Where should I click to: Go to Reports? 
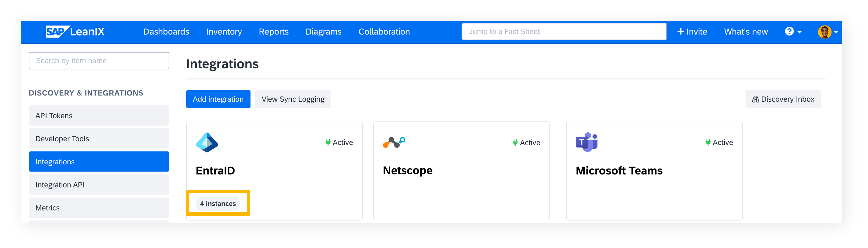click(x=274, y=32)
